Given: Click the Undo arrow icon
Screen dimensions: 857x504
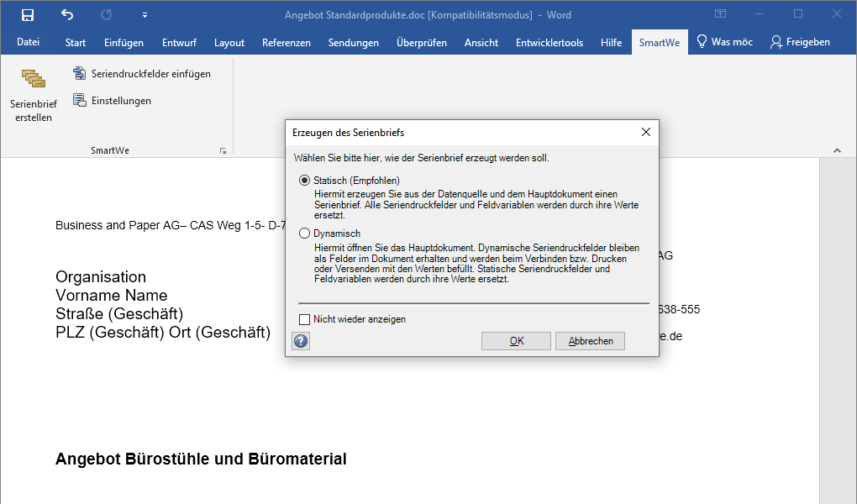Looking at the screenshot, I should pyautogui.click(x=67, y=14).
